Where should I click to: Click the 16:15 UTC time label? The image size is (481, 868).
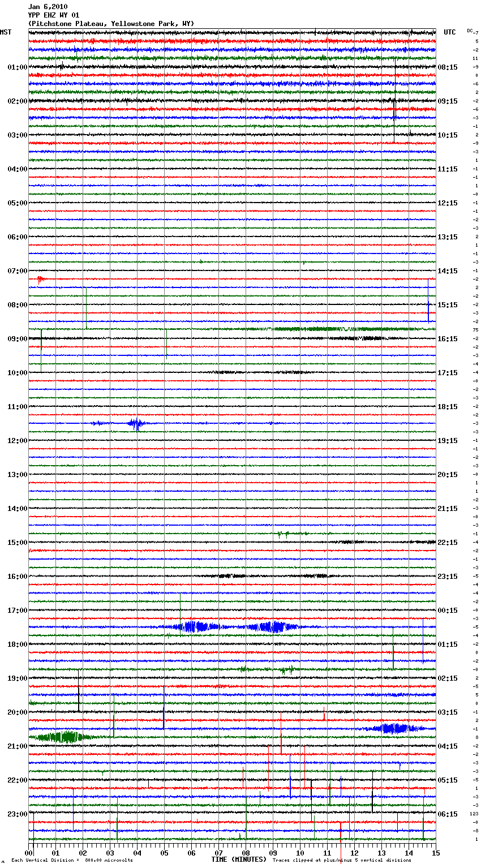pos(448,339)
